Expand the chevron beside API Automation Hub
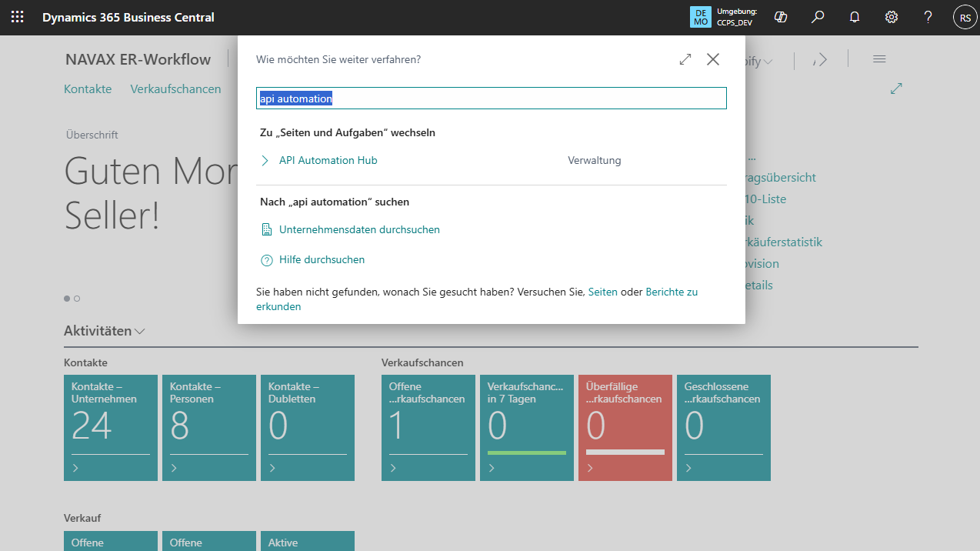Image resolution: width=980 pixels, height=551 pixels. pyautogui.click(x=265, y=160)
